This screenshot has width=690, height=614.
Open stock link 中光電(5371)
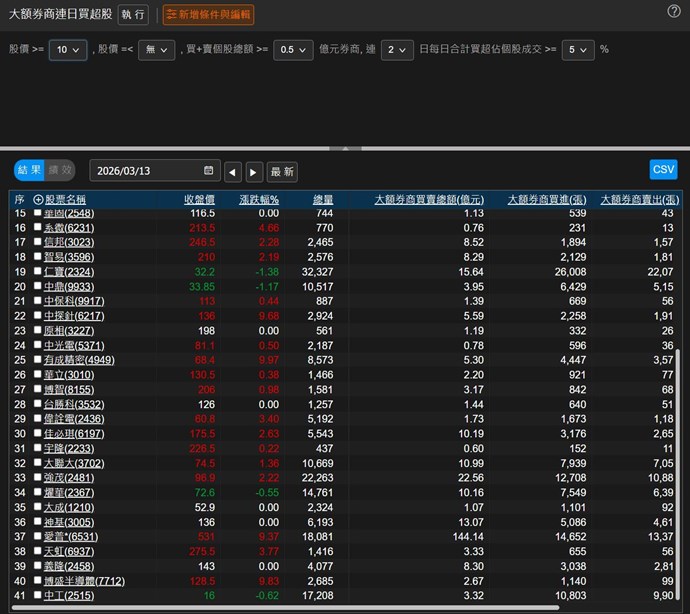[74, 346]
